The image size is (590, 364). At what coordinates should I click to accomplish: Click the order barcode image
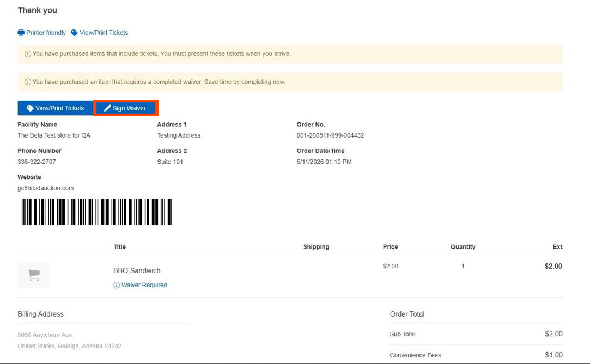97,212
